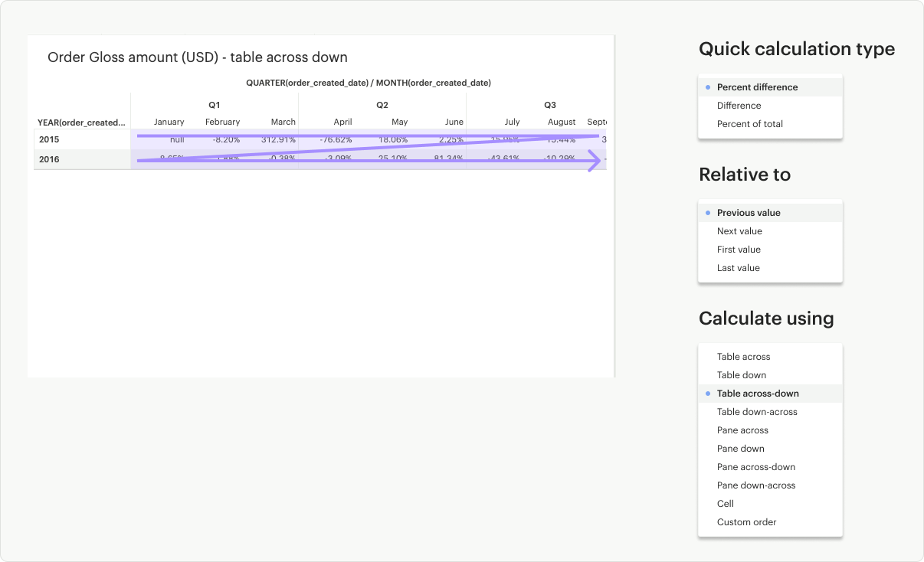Pick the Pane down option
Image resolution: width=924 pixels, height=562 pixels.
point(740,449)
